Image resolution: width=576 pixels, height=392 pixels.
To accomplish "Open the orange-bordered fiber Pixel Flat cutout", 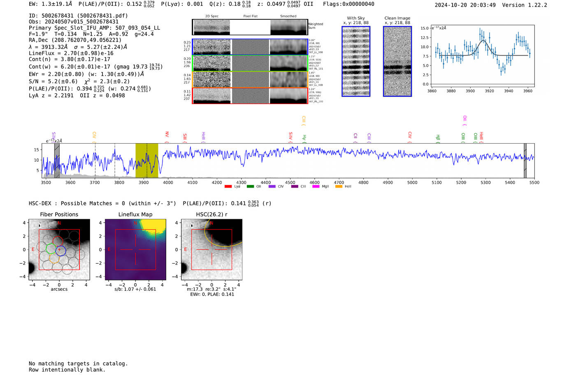I will [x=250, y=79].
